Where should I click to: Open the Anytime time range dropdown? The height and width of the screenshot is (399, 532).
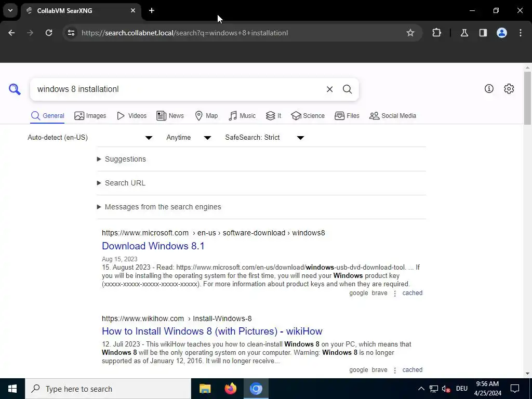(x=189, y=137)
